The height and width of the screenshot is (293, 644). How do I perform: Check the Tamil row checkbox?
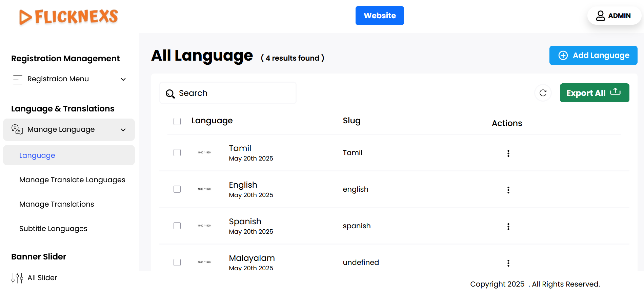(x=177, y=153)
